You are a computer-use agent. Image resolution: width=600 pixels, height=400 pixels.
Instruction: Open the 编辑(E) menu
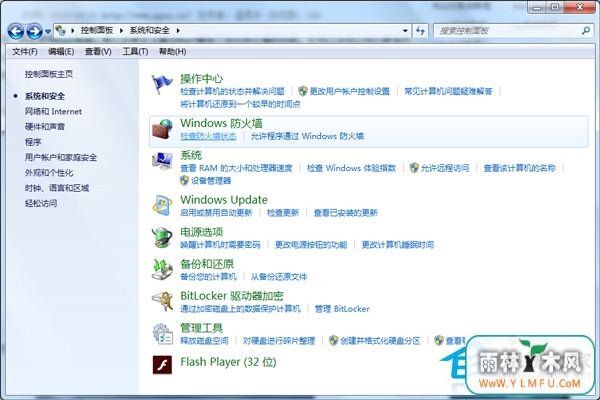tap(61, 51)
